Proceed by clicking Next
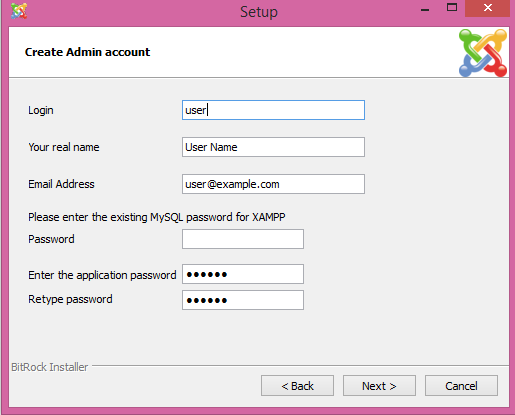Screen dimensions: 515x415 379,386
